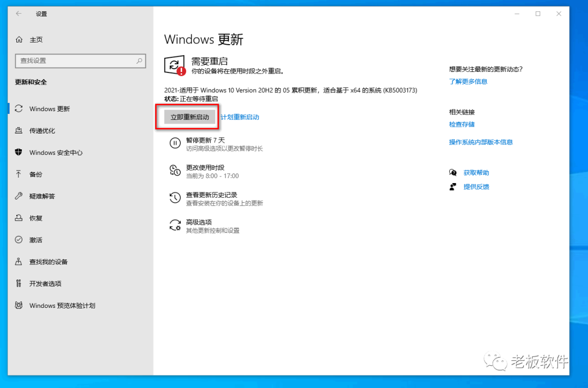This screenshot has height=388, width=588.
Task: Open 传递优化 in the sidebar
Action: [x=80, y=130]
